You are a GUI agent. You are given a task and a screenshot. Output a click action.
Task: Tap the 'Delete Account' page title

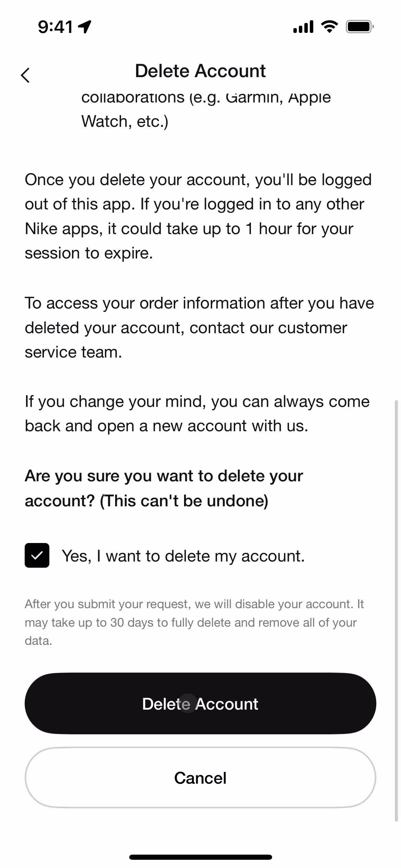click(x=200, y=71)
